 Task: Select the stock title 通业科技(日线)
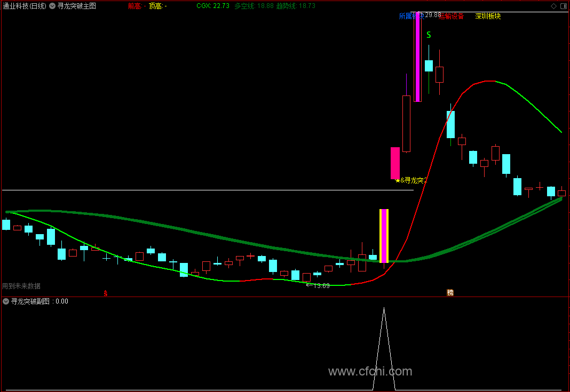coord(25,6)
